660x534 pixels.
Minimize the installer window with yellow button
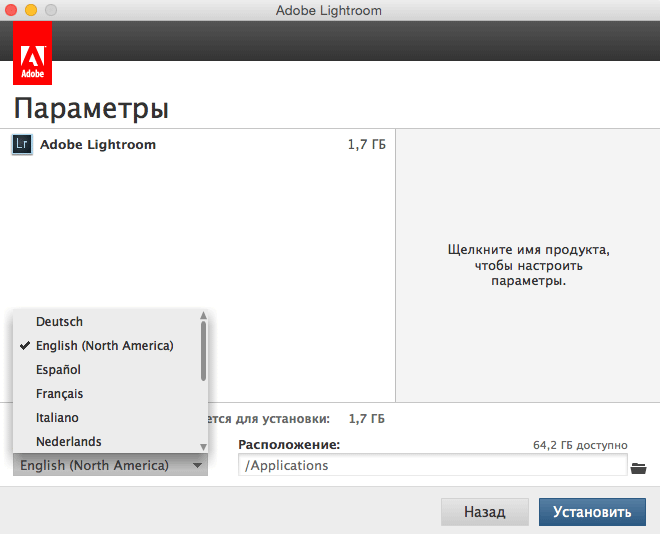click(31, 10)
